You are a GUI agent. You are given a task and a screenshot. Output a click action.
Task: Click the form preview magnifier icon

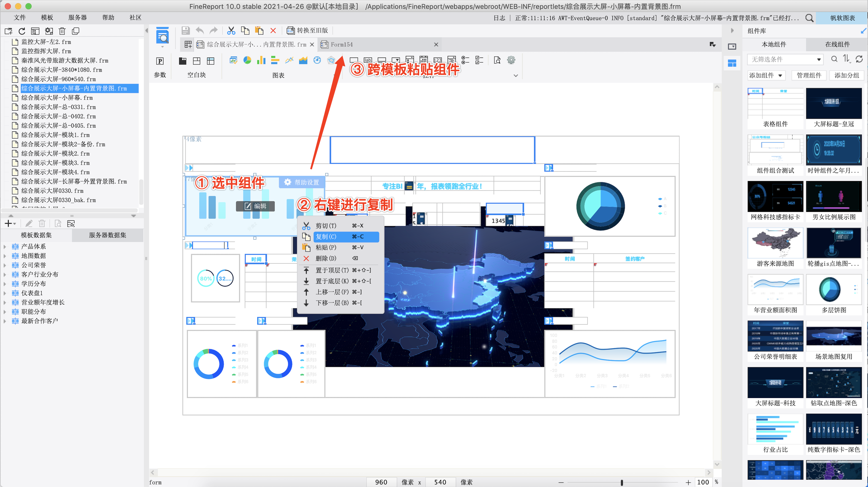click(x=162, y=36)
